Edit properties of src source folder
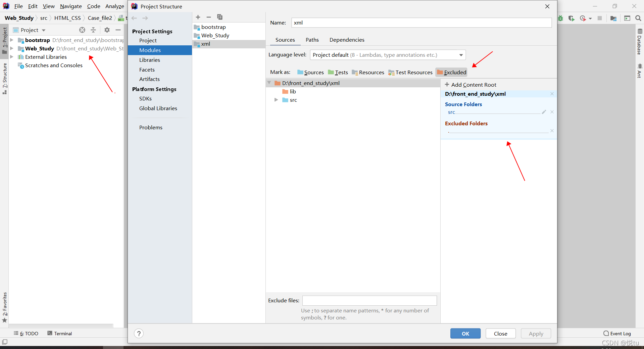This screenshot has height=349, width=644. (544, 112)
